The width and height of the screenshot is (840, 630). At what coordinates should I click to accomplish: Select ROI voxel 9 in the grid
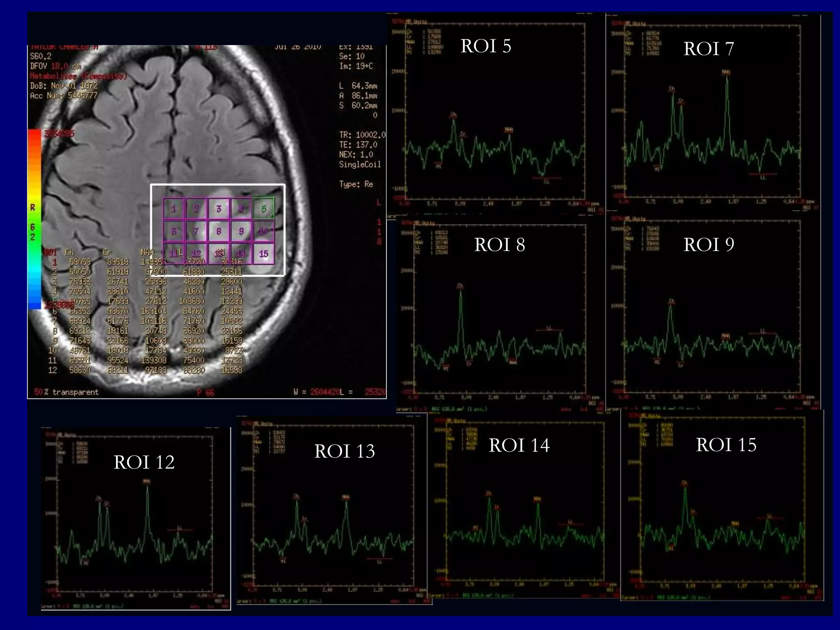pyautogui.click(x=241, y=231)
